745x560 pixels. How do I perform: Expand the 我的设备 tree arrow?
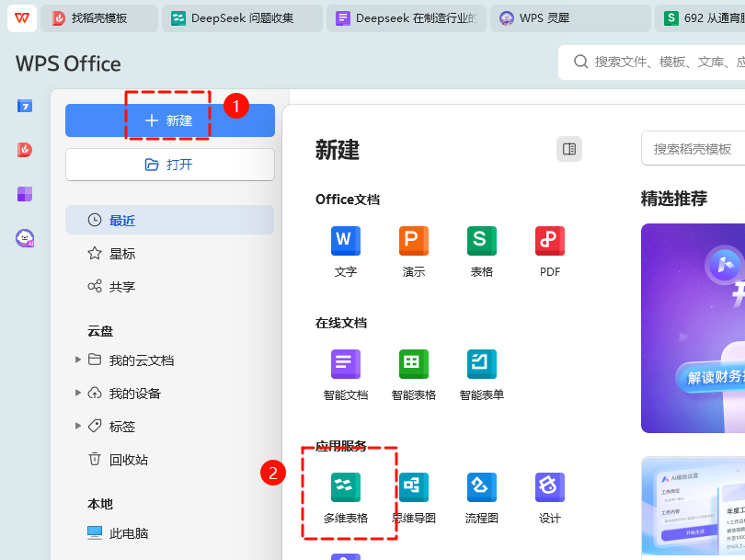pos(78,393)
